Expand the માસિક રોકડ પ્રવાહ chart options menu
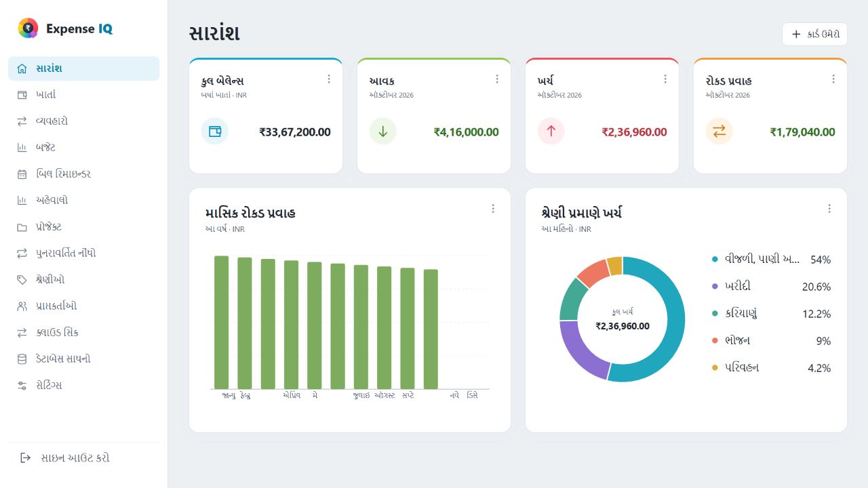Screen dimensions: 868x488 click(x=493, y=209)
